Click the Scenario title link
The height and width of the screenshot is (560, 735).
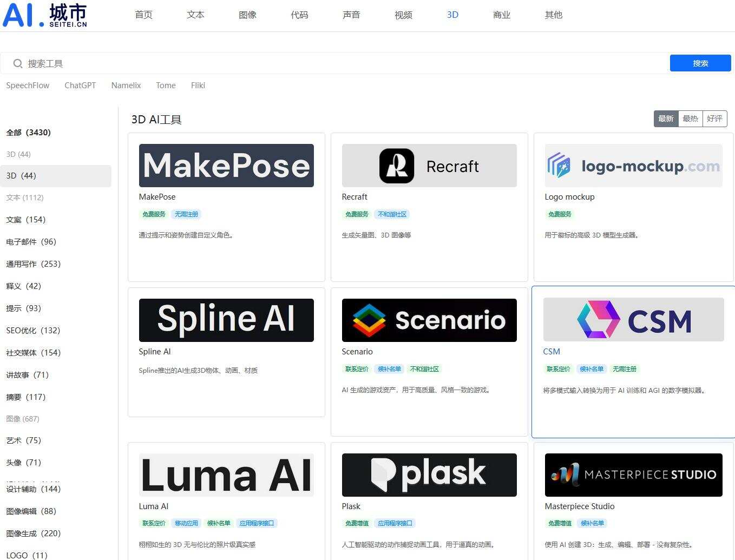pyautogui.click(x=357, y=352)
